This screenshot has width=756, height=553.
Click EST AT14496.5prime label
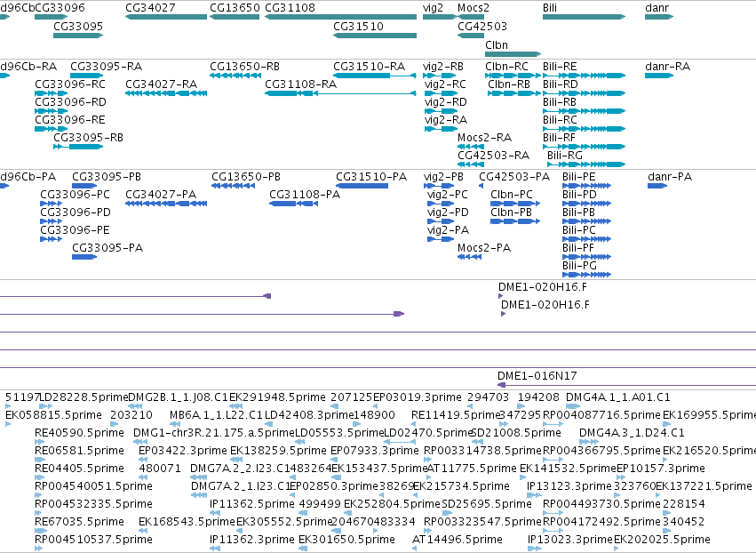click(x=458, y=539)
